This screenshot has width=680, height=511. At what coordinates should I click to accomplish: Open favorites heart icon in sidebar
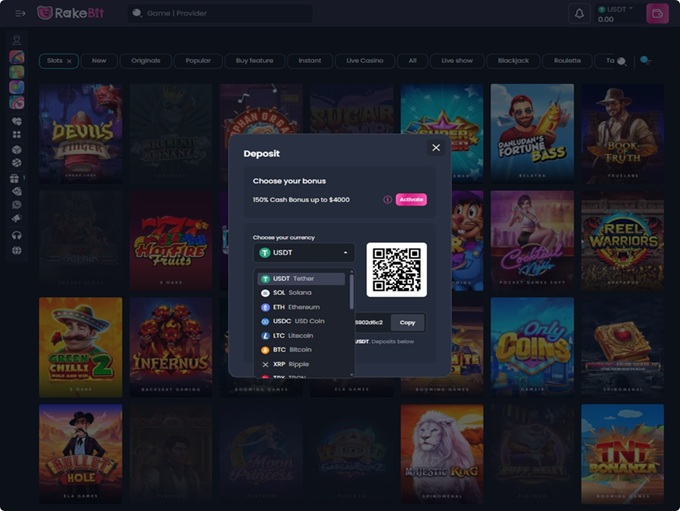click(x=17, y=121)
